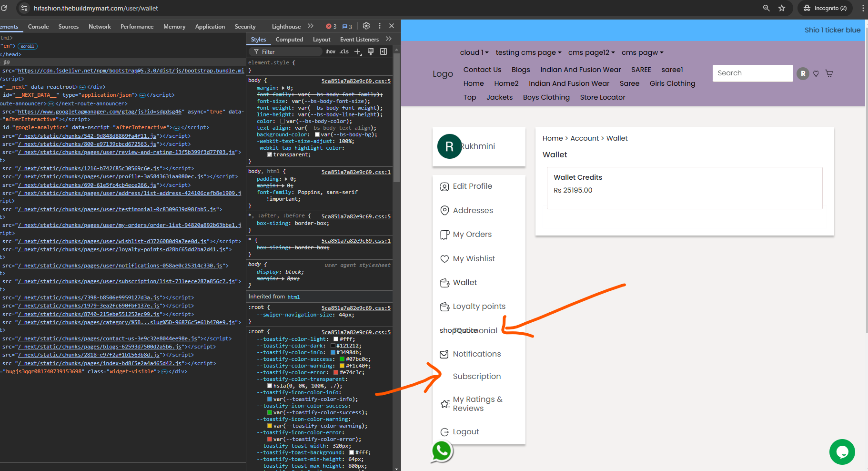Show the errors counter with red icon
This screenshot has height=471, width=868.
331,27
